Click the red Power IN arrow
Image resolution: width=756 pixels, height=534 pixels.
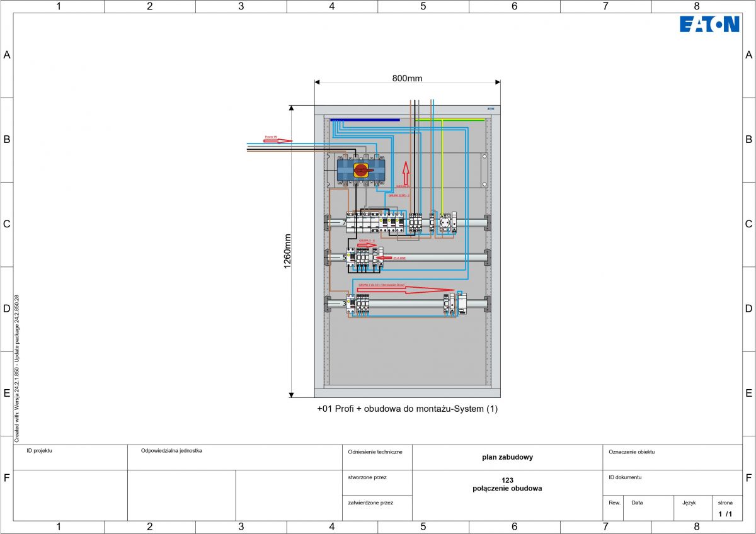coord(278,140)
